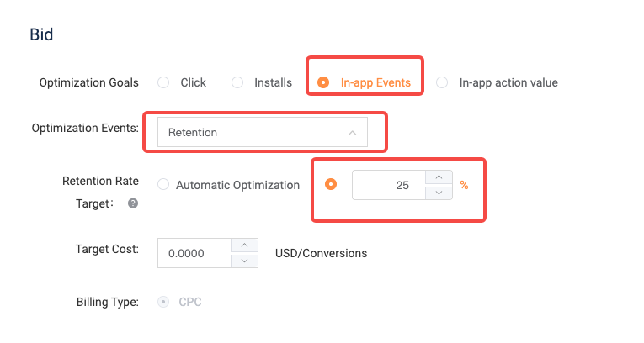Image resolution: width=644 pixels, height=343 pixels.
Task: Increase the retention rate percentage with up arrow
Action: [438, 177]
